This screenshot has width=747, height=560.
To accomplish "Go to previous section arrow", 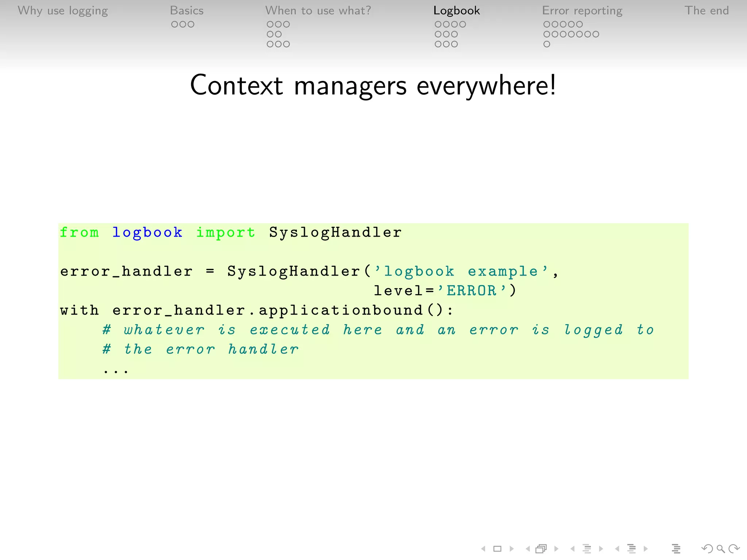I will (x=617, y=548).
